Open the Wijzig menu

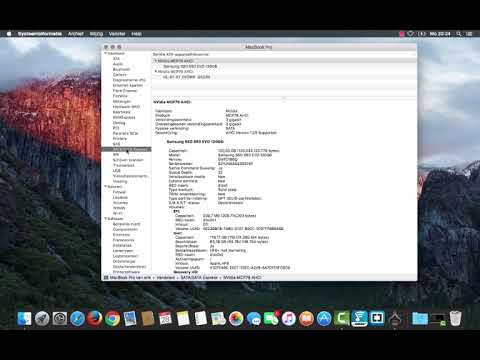click(x=96, y=34)
